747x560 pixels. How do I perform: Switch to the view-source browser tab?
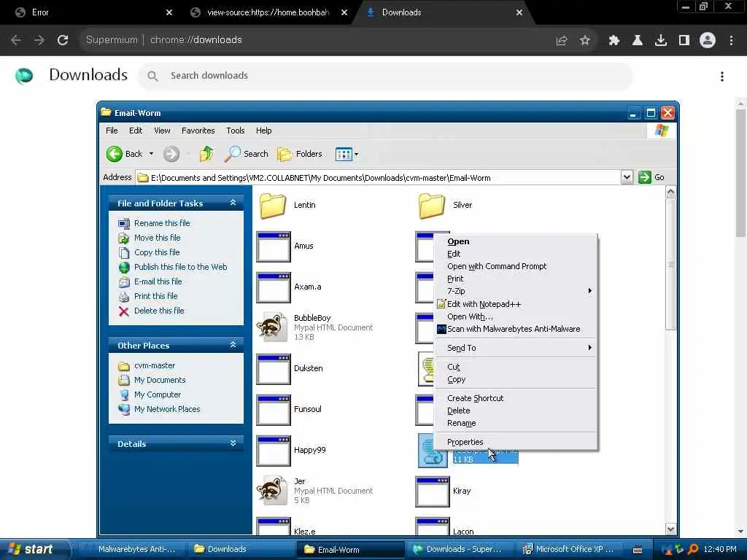pos(268,12)
